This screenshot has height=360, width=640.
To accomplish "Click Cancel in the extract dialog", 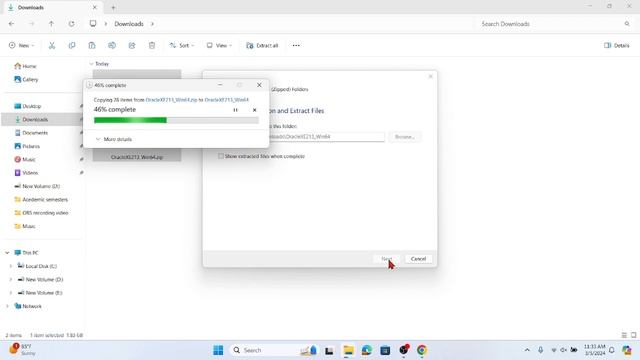I will pyautogui.click(x=418, y=259).
